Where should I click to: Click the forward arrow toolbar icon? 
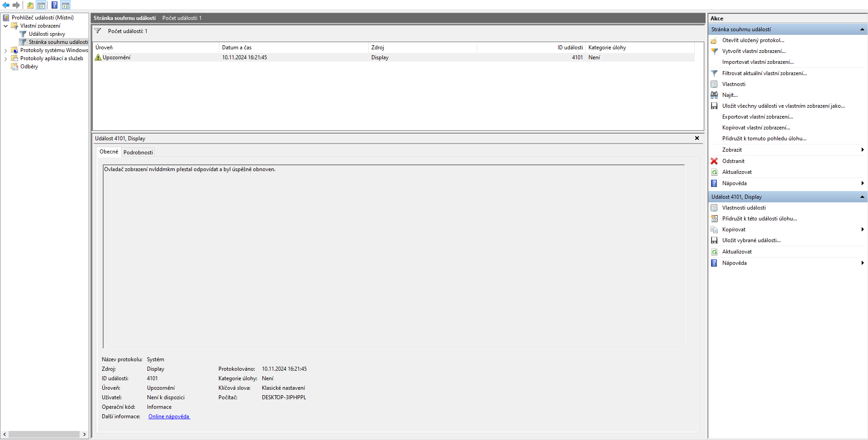[16, 5]
